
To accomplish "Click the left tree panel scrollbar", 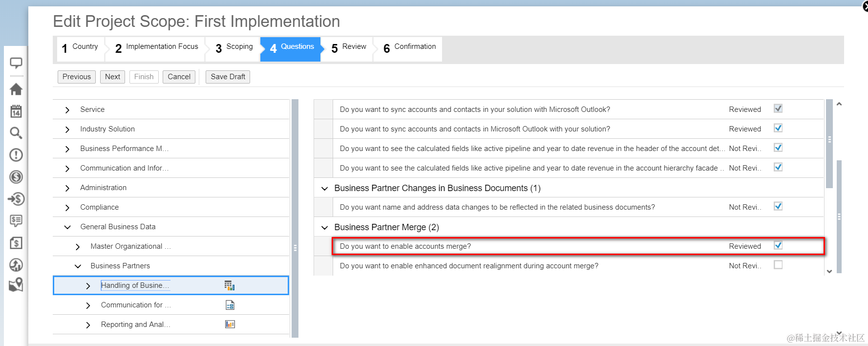I will tap(295, 218).
